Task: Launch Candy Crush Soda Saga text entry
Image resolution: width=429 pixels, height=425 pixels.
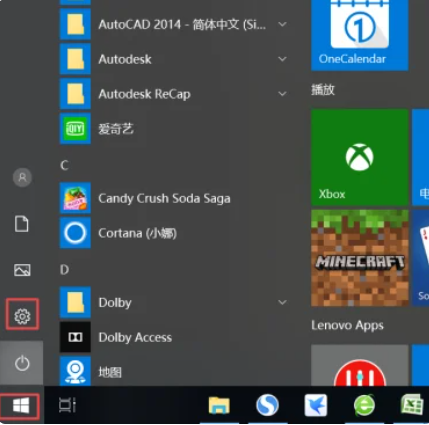Action: [164, 198]
